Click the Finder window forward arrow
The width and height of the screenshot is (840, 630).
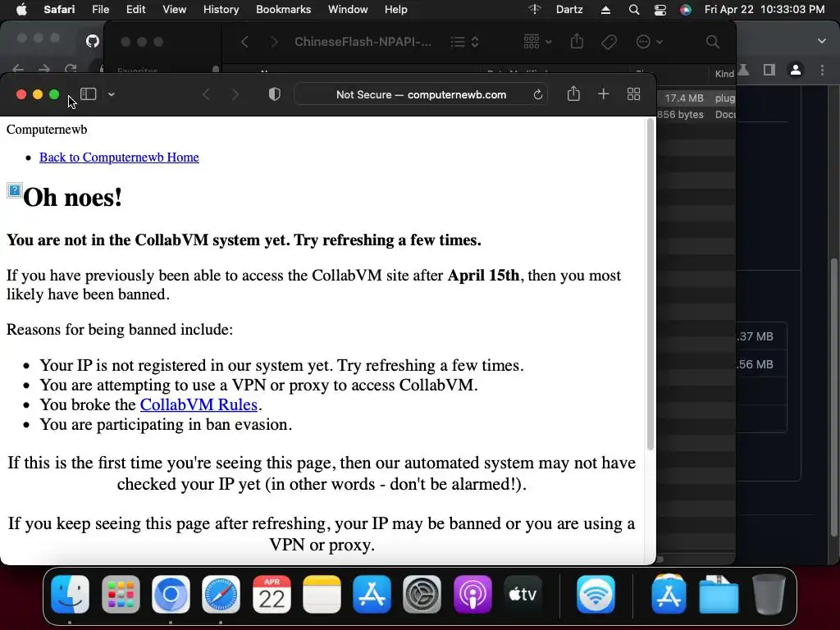pyautogui.click(x=274, y=42)
